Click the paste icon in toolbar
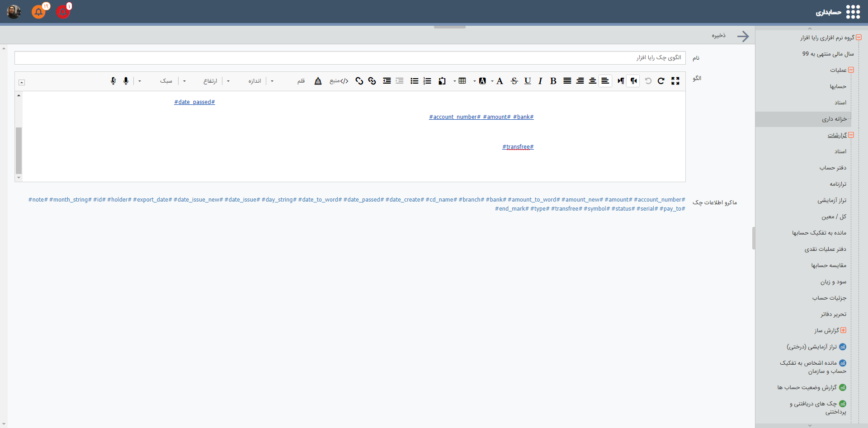868x428 pixels. 442,81
